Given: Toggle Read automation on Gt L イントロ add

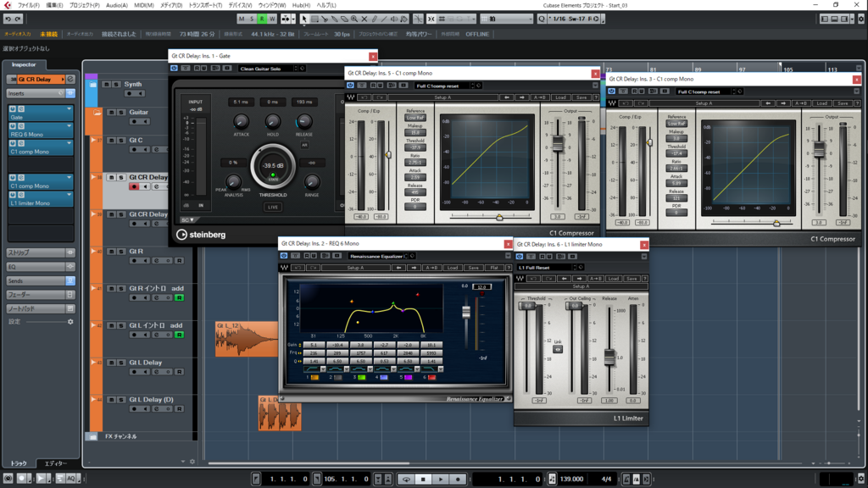Looking at the screenshot, I should (x=179, y=335).
